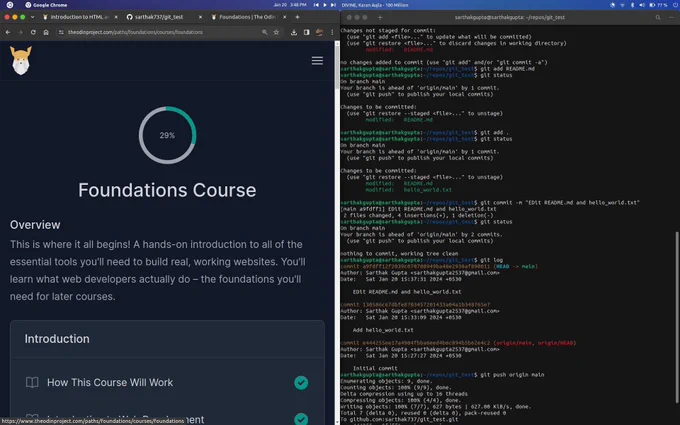Open the Wi-Fi indicator in system tray
Screen dimensions: 680x425
(x=622, y=5)
